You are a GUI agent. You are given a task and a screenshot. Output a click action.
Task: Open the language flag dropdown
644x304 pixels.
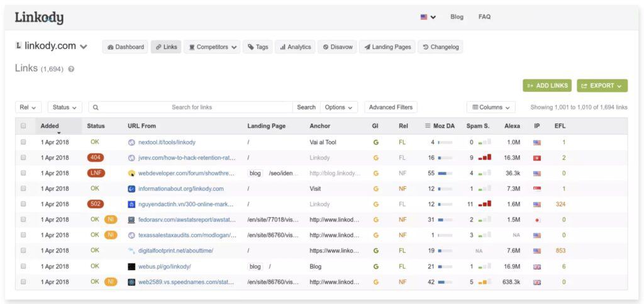[x=428, y=17]
